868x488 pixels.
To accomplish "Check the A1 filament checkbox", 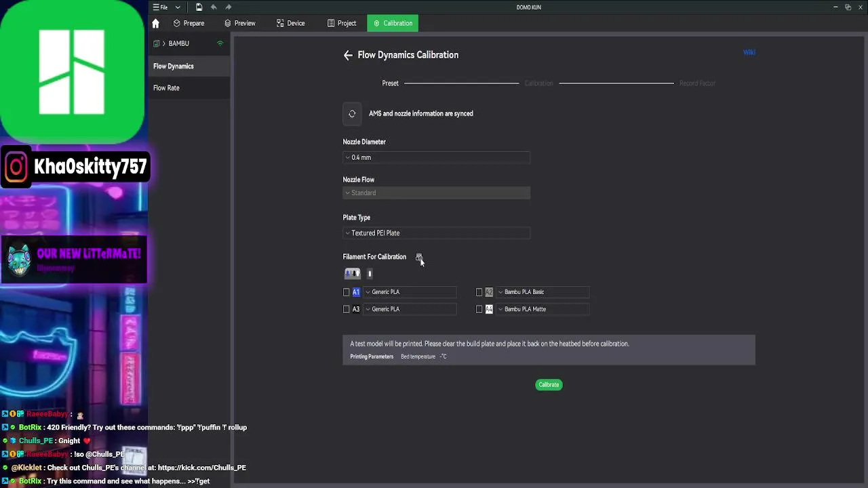I will (347, 292).
